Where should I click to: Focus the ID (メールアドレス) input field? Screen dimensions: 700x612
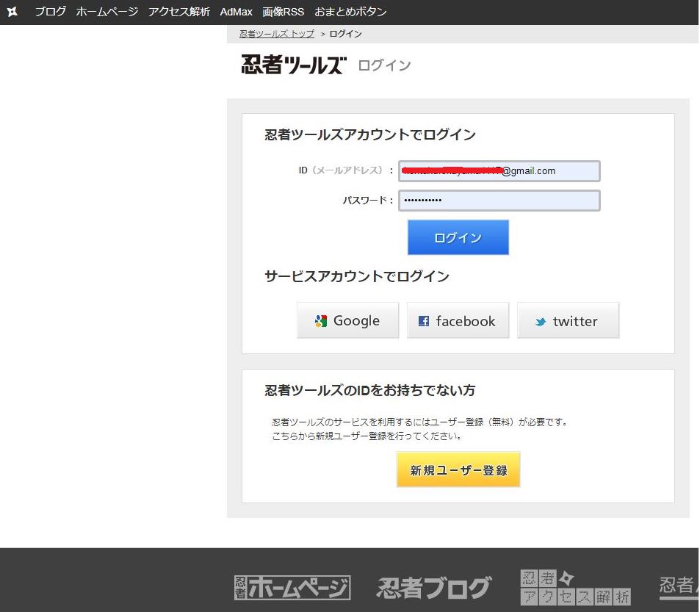pyautogui.click(x=499, y=171)
